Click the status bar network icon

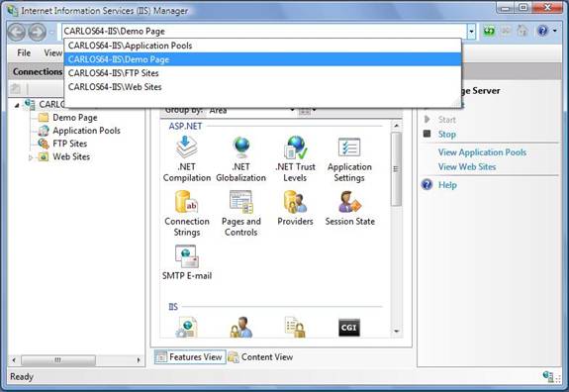pyautogui.click(x=548, y=376)
